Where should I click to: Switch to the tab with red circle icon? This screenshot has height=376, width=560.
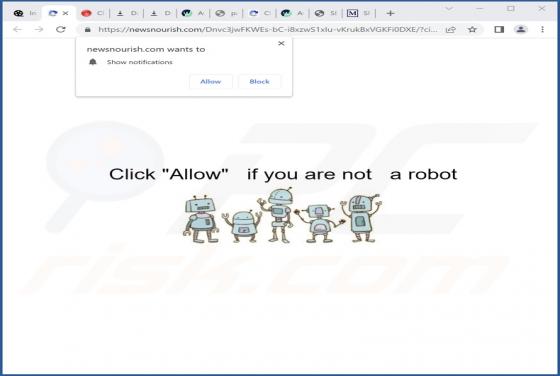coord(92,14)
